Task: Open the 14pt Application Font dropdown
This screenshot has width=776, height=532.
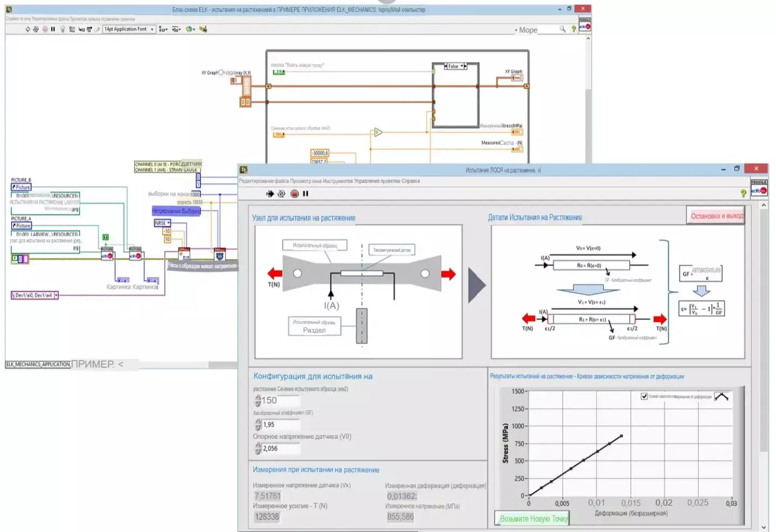Action: coord(152,29)
